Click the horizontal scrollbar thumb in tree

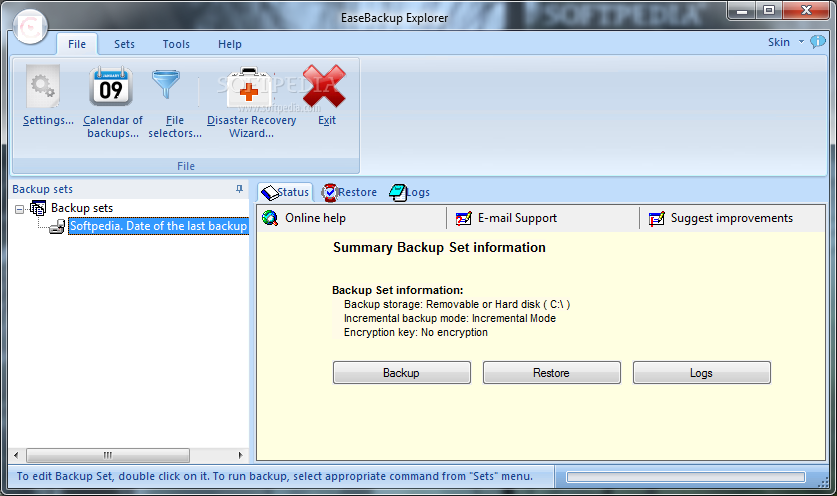[x=108, y=455]
